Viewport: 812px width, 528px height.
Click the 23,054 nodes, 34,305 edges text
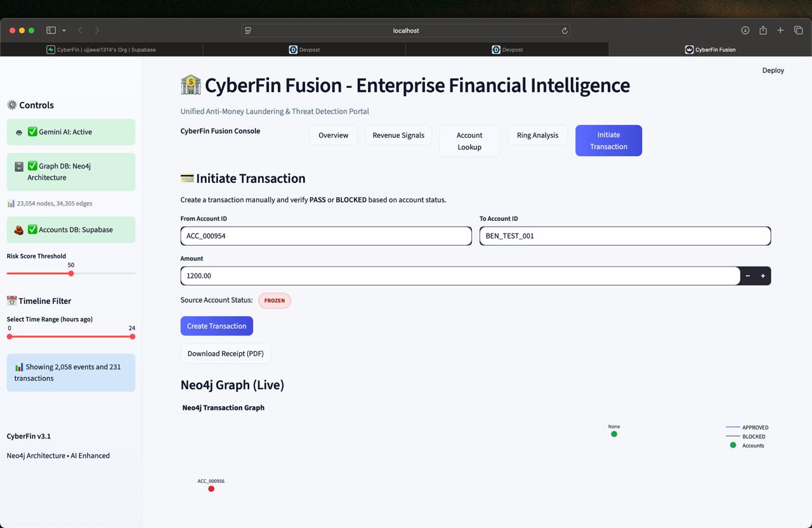click(55, 204)
